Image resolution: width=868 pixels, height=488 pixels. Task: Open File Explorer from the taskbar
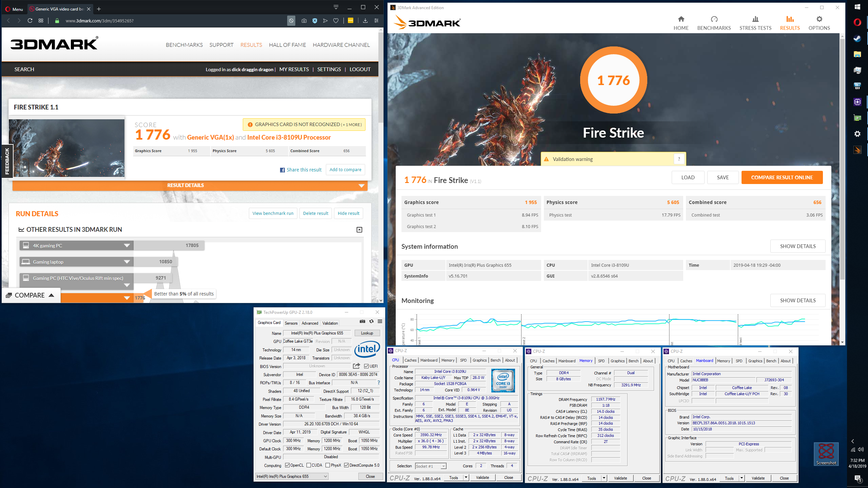coord(857,54)
